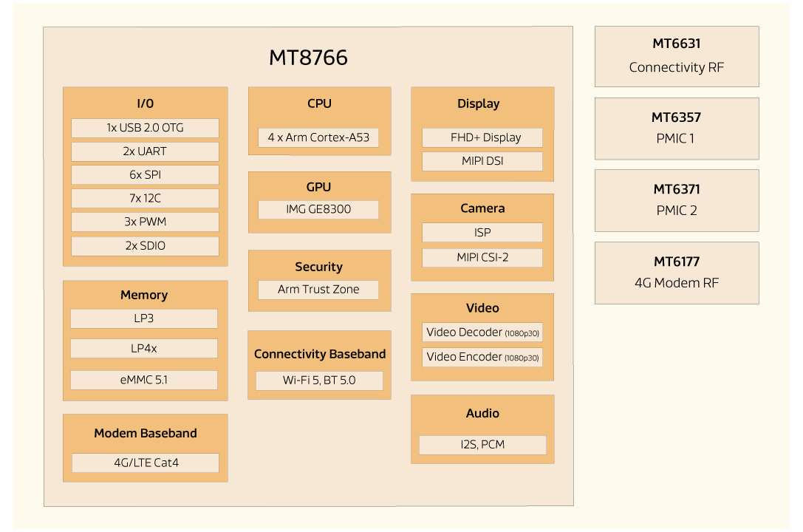This screenshot has width=803, height=532.
Task: Click the Video block on the diagram
Action: pos(482,308)
